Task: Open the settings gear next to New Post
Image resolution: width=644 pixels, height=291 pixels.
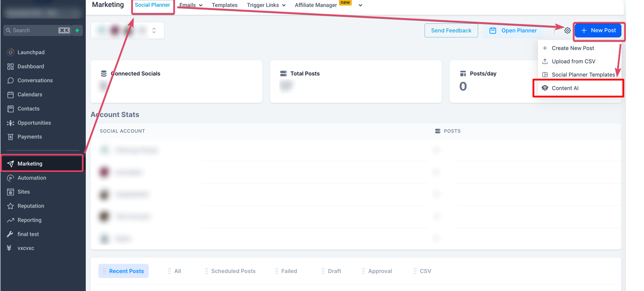Action: 567,31
